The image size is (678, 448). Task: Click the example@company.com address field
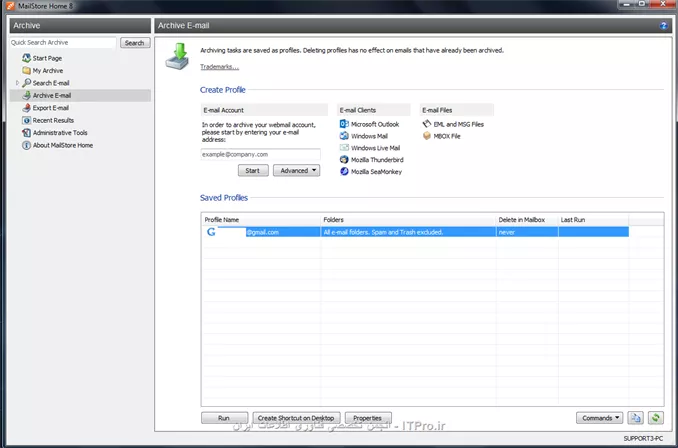[260, 154]
